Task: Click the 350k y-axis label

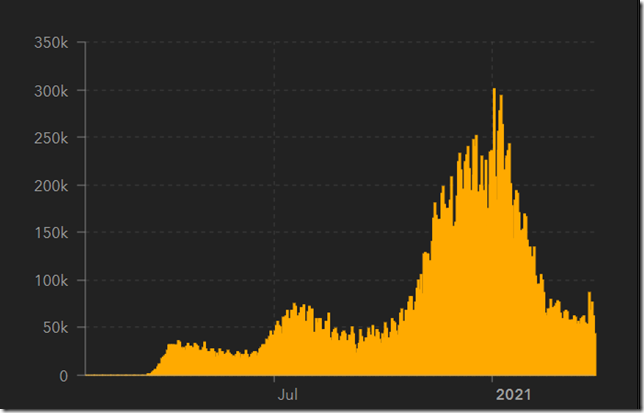Action: 51,42
